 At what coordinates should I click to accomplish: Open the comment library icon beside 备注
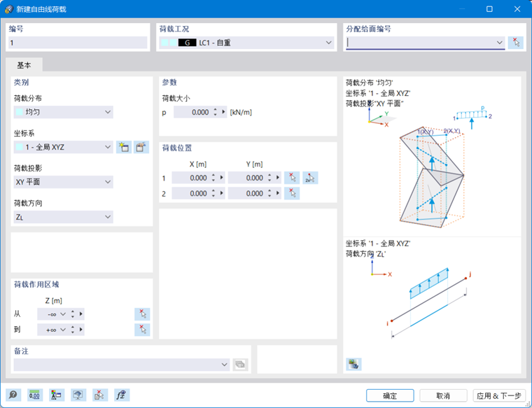click(240, 365)
